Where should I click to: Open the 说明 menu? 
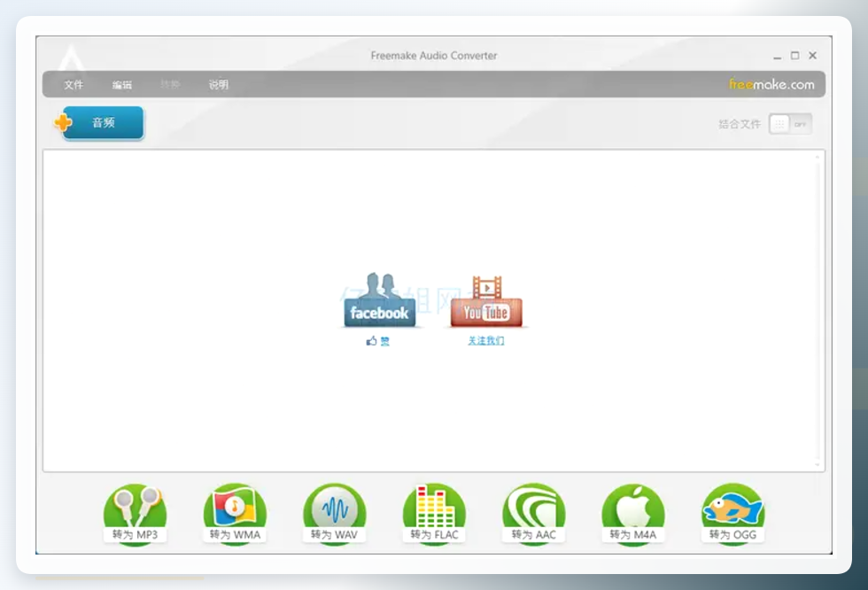218,85
